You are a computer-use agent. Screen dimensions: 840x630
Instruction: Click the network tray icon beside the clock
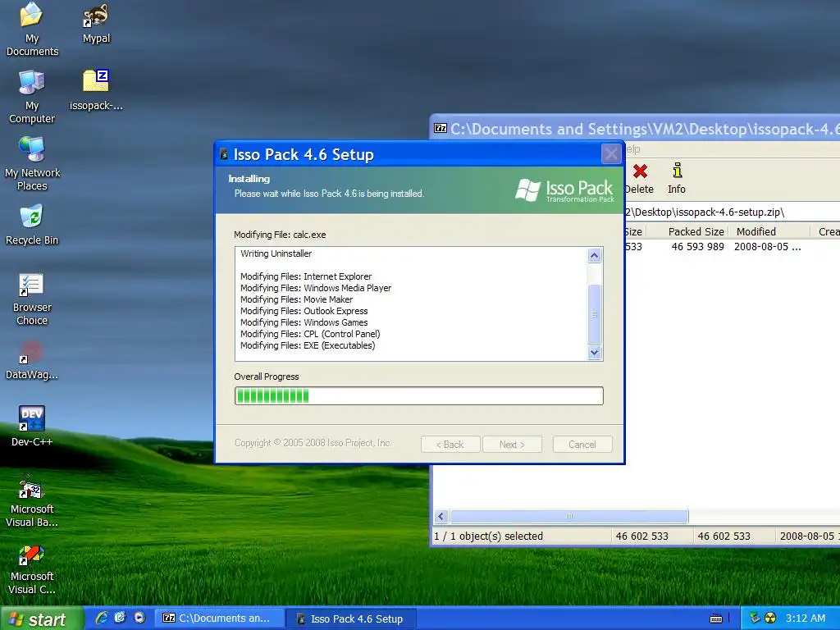755,618
